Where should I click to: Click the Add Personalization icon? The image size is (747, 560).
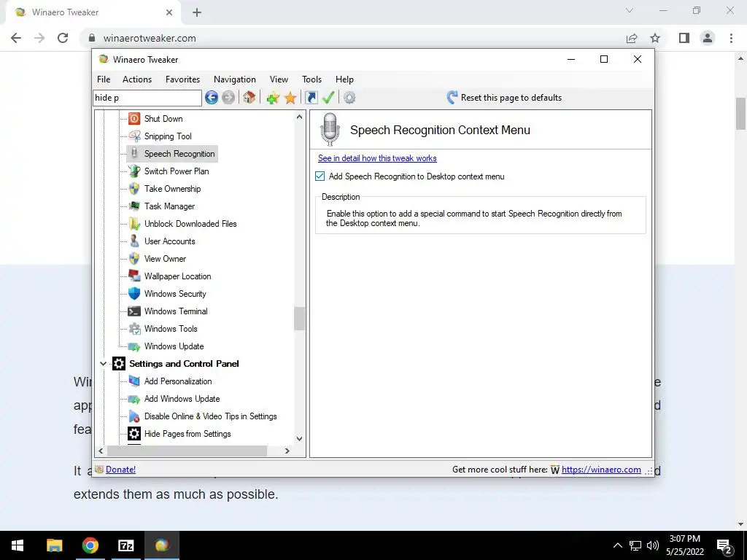coord(134,381)
